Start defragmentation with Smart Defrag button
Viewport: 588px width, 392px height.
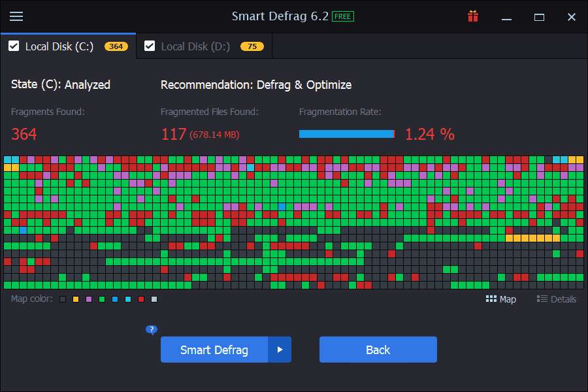click(x=214, y=350)
